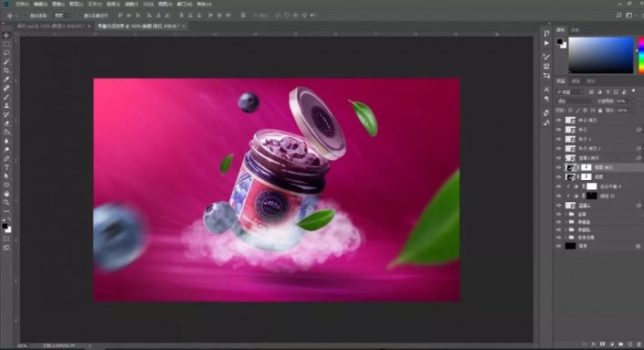Select the Blur droplet tool
Image resolution: width=644 pixels, height=350 pixels.
pos(6,141)
